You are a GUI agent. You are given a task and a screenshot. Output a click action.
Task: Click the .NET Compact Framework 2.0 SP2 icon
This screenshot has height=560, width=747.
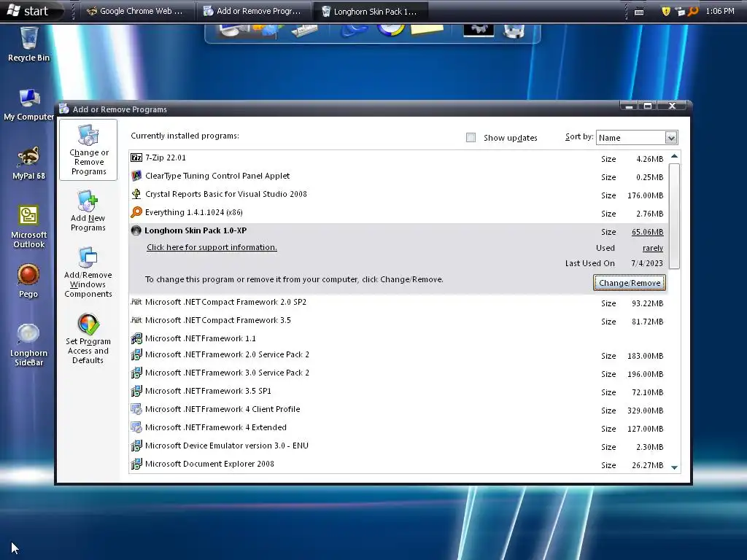[x=136, y=302]
